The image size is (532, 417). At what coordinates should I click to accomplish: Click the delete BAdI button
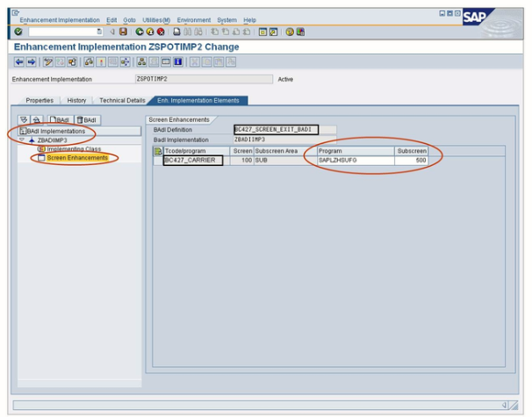pos(87,119)
